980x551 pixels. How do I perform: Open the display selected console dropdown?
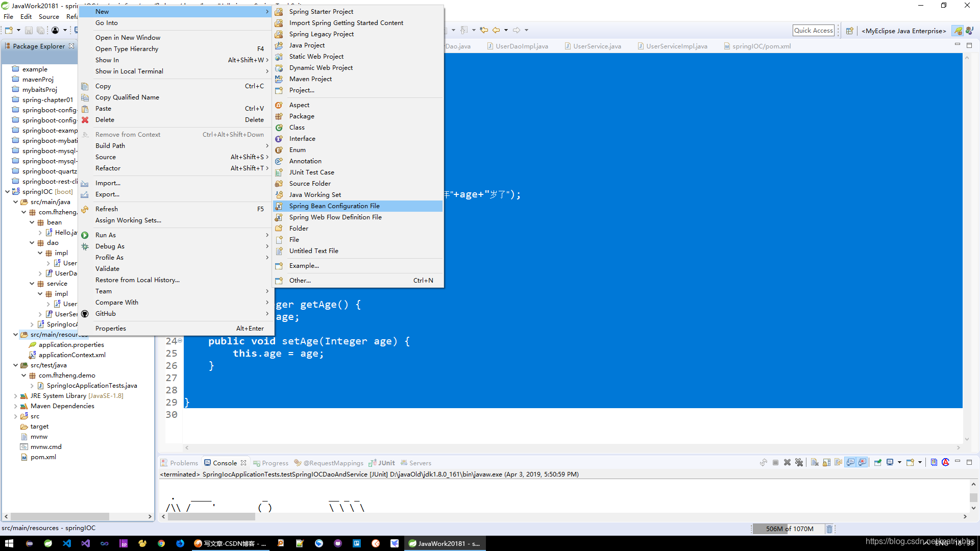coord(899,463)
